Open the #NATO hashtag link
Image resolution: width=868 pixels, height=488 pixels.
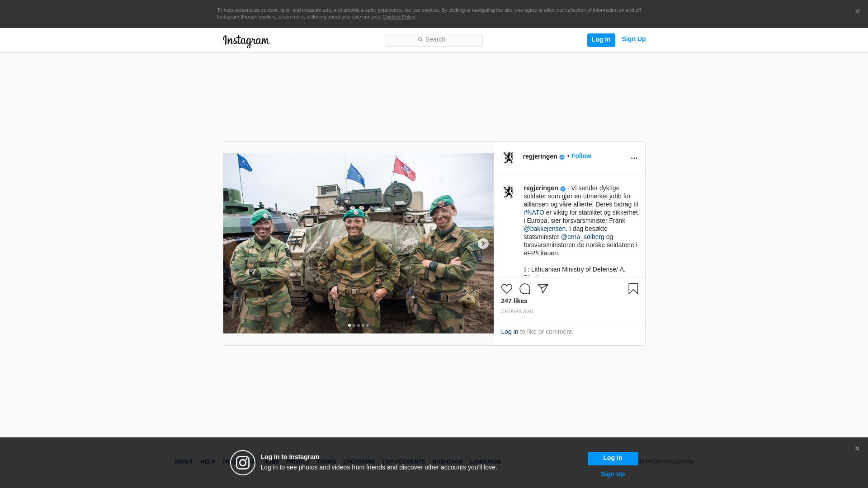[x=534, y=212]
